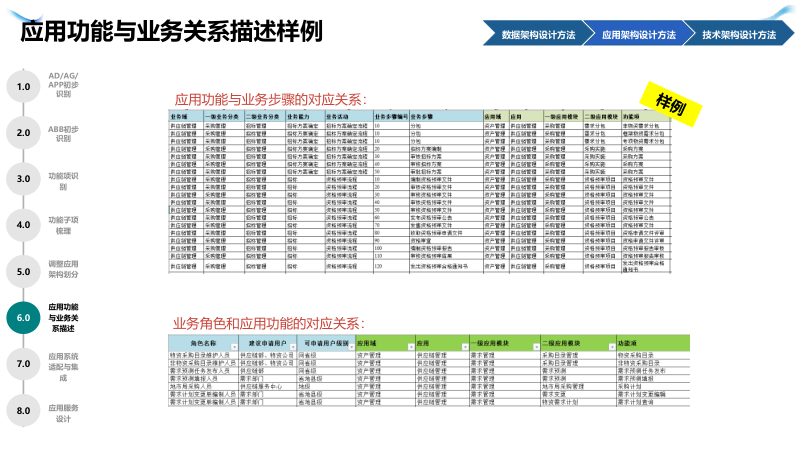Click the 应用服务设计 step label
800x450 pixels.
[63, 413]
